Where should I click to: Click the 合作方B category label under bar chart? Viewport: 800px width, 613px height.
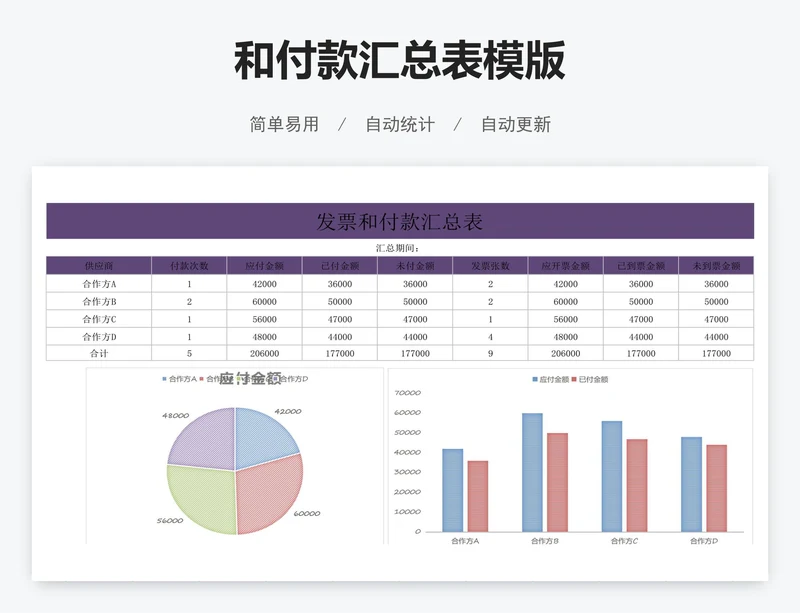[x=544, y=541]
